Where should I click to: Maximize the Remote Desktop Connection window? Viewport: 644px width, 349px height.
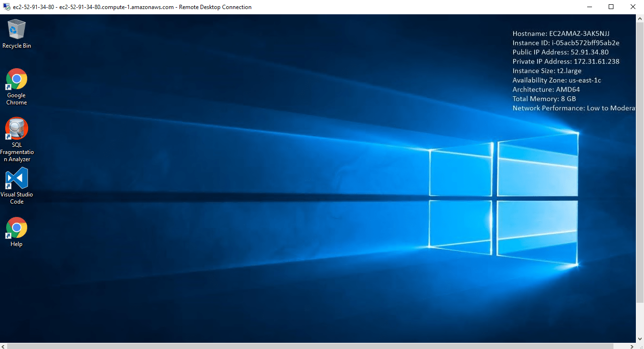[611, 7]
